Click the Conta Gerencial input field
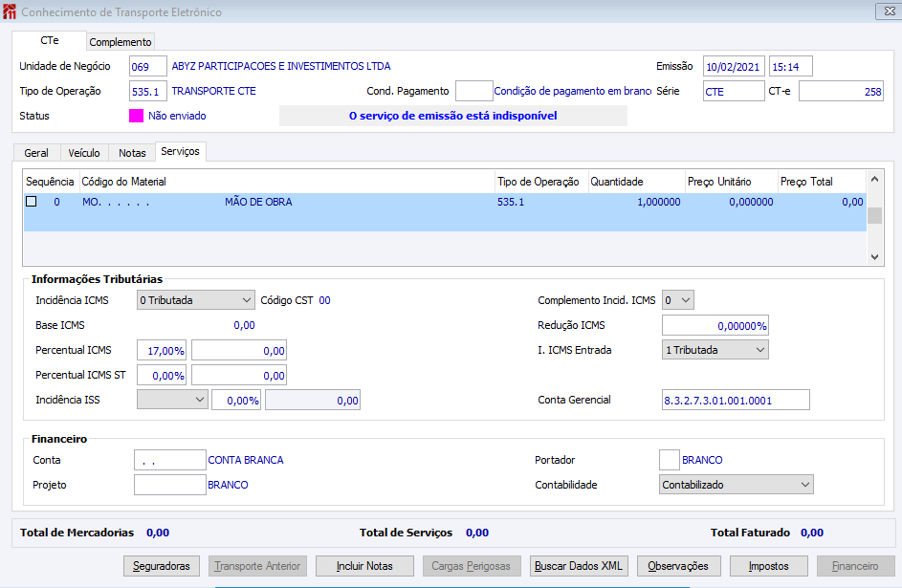 click(735, 400)
